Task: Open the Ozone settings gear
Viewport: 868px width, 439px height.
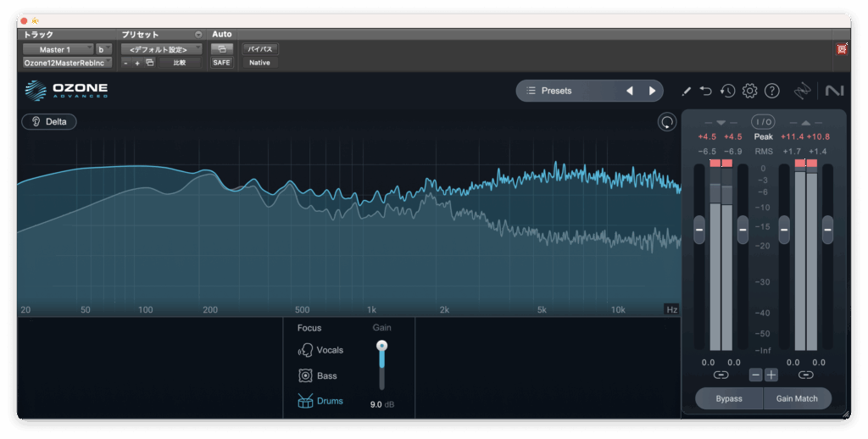Action: 749,91
